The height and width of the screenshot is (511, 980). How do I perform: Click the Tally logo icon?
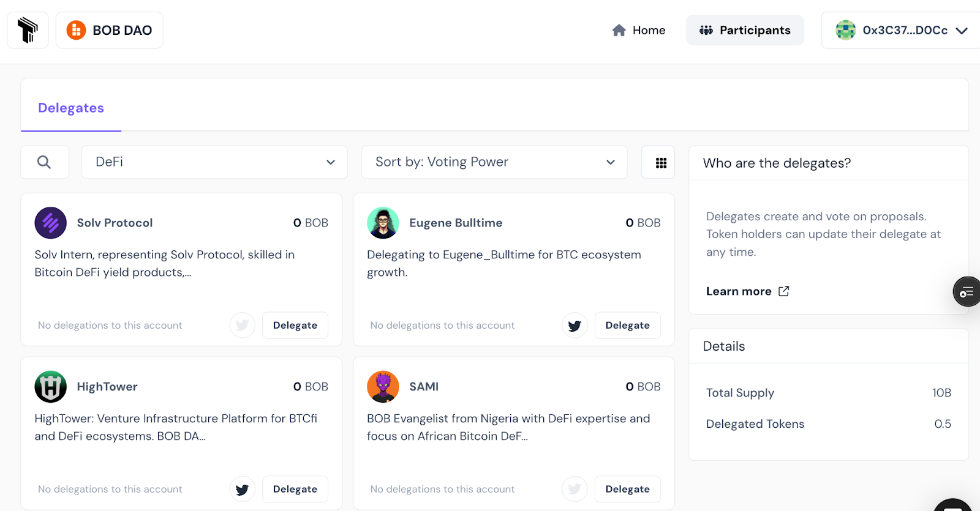point(28,30)
